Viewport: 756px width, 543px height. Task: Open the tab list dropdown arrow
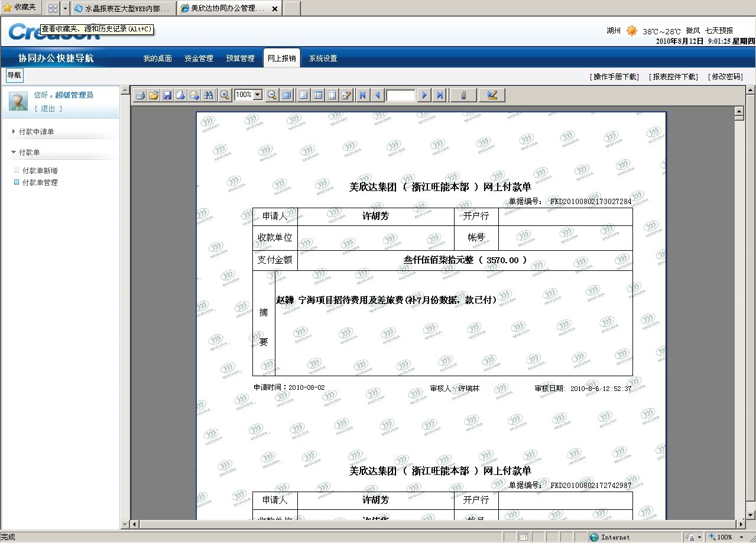(x=65, y=8)
